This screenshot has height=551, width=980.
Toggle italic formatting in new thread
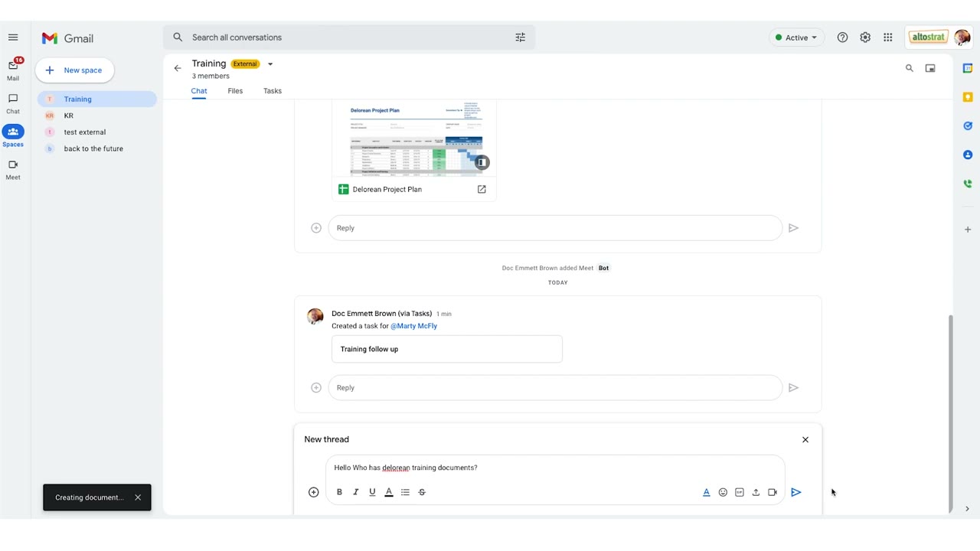pos(356,492)
